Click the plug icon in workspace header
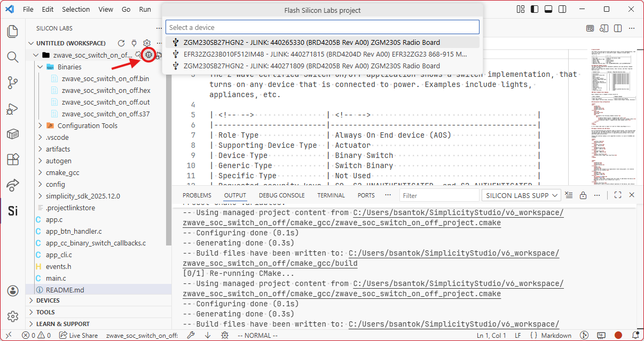Viewport: 644px width, 341px height. click(x=134, y=43)
